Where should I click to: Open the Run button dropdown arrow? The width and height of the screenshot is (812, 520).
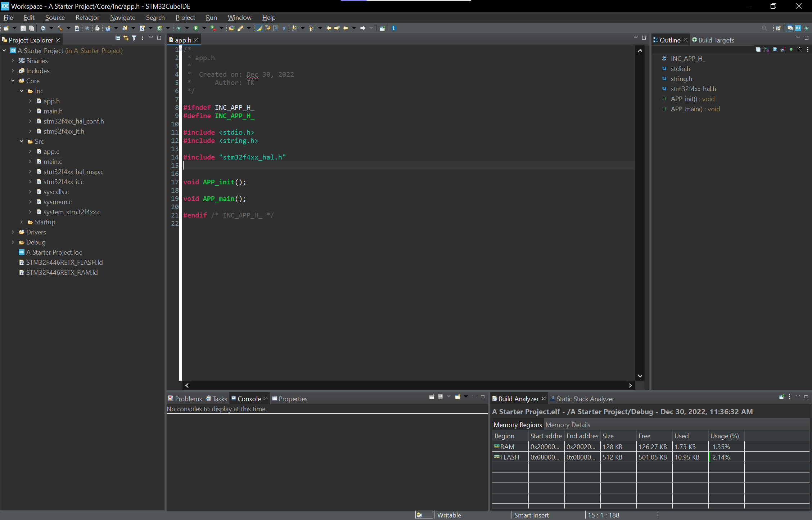click(204, 28)
